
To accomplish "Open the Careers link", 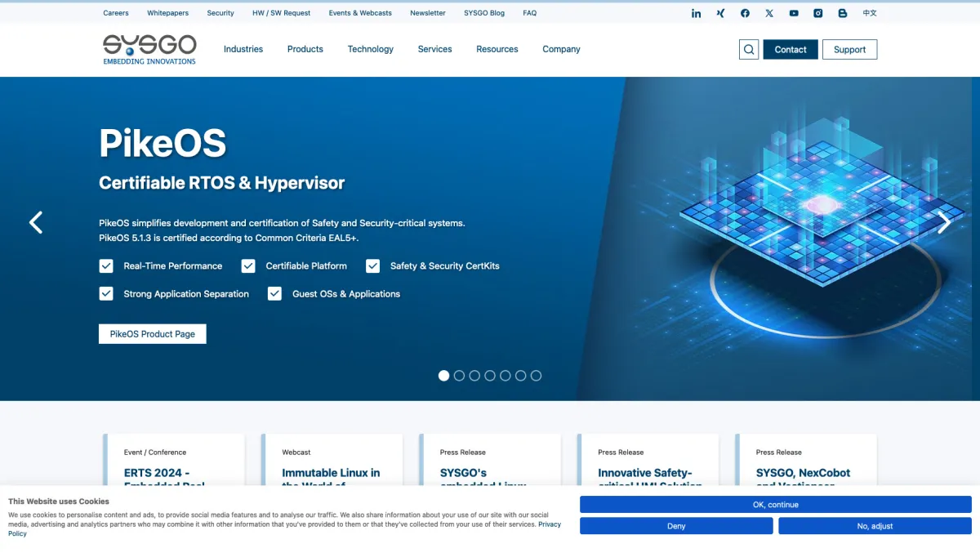I will pyautogui.click(x=116, y=13).
